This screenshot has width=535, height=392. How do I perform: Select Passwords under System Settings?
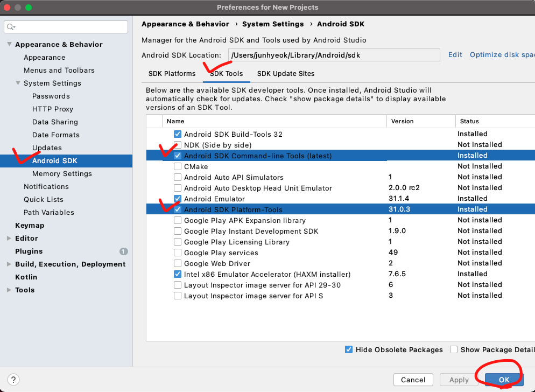click(51, 96)
